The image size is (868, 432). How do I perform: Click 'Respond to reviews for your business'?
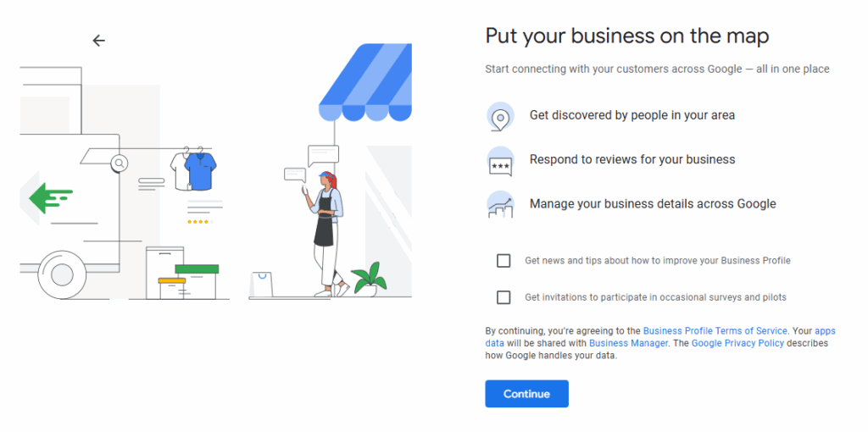(x=632, y=159)
